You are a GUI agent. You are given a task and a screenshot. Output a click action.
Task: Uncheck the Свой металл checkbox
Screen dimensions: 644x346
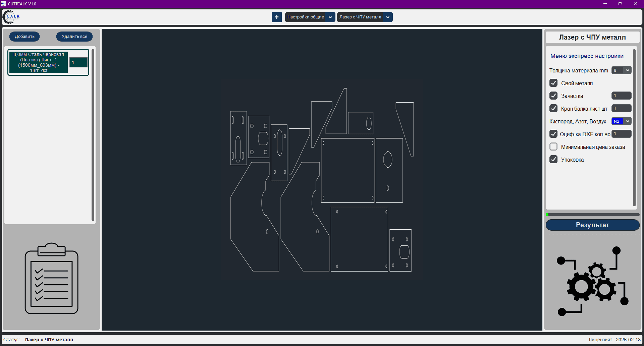[553, 83]
